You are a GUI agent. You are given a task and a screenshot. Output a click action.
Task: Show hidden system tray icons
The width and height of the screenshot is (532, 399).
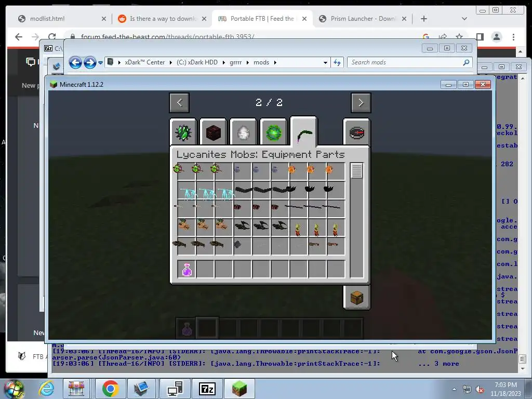pyautogui.click(x=454, y=390)
